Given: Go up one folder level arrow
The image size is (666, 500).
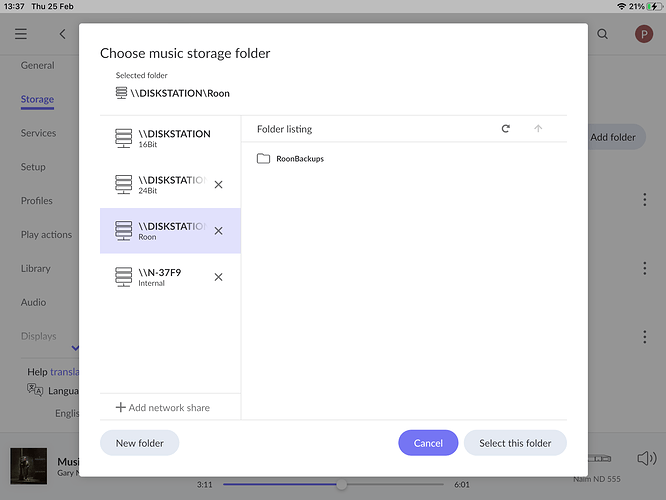Looking at the screenshot, I should [x=538, y=129].
